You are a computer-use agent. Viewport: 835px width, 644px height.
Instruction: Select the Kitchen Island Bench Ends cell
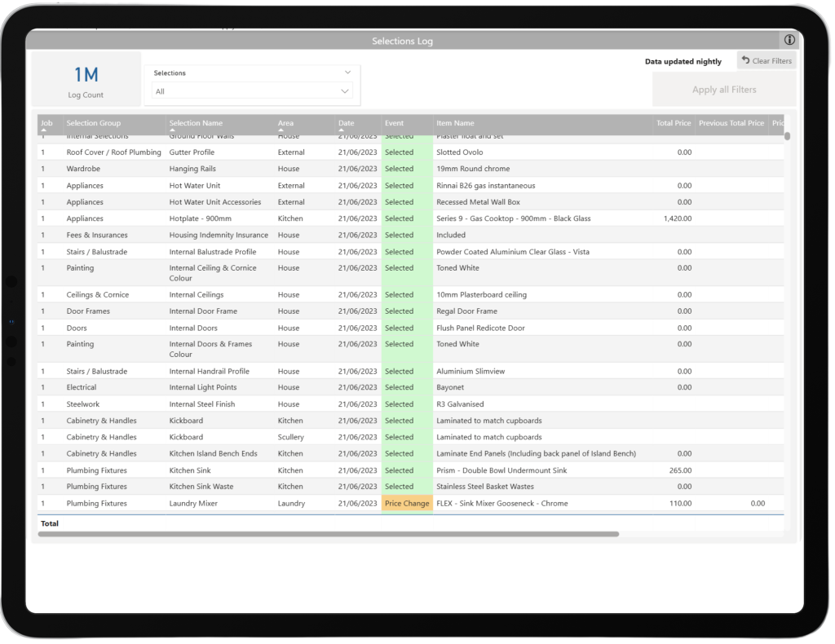(x=213, y=454)
